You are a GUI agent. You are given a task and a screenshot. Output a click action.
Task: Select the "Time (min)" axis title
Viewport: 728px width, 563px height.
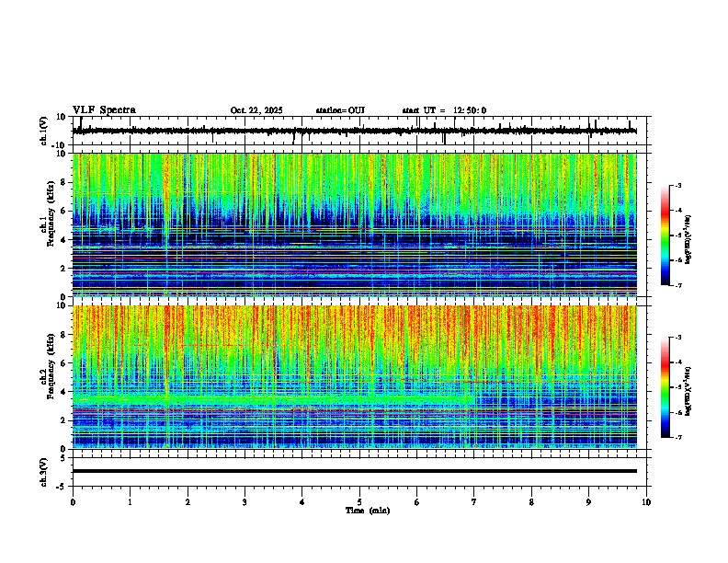tap(368, 511)
